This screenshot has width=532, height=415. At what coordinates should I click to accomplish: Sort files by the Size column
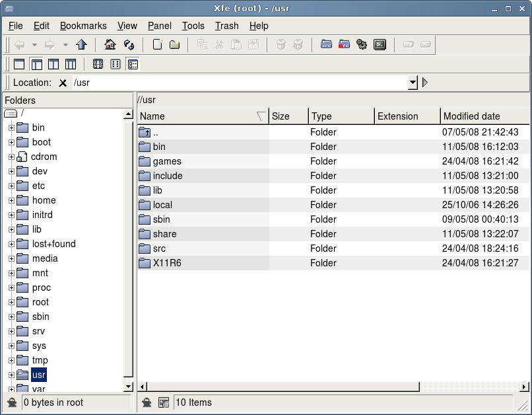(x=288, y=116)
